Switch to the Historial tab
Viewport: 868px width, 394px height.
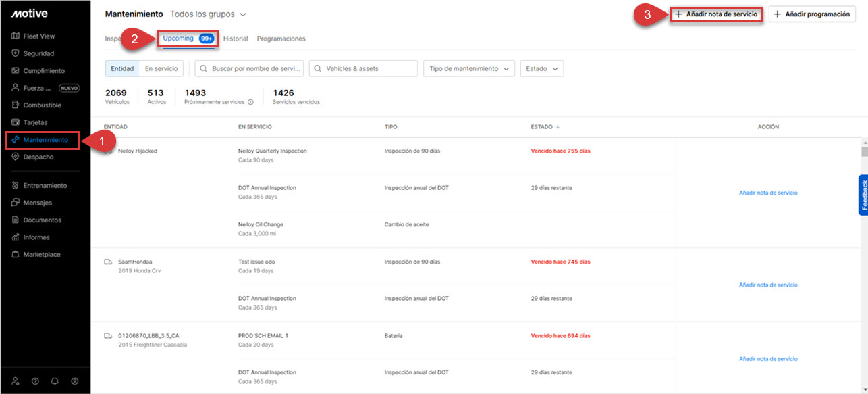(x=236, y=39)
